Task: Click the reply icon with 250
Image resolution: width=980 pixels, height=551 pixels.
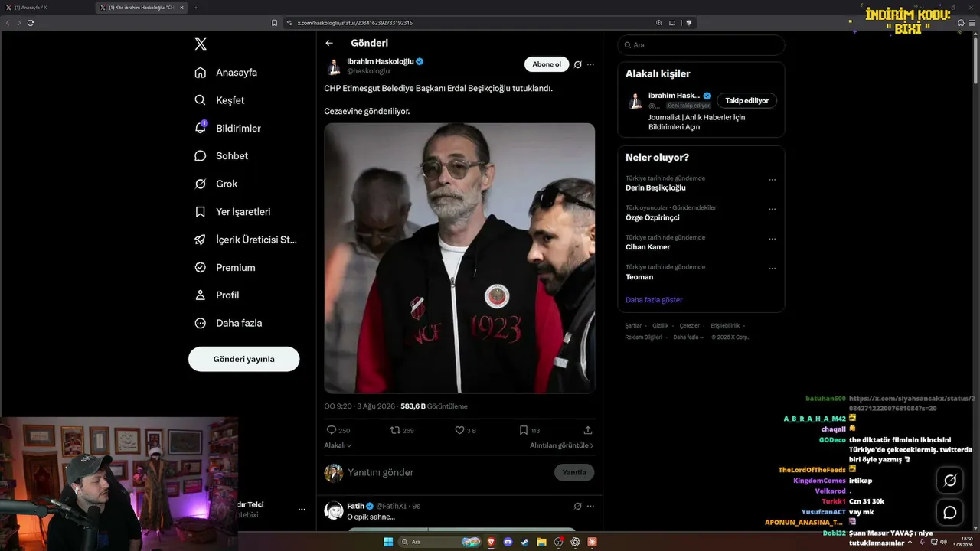Action: point(332,430)
